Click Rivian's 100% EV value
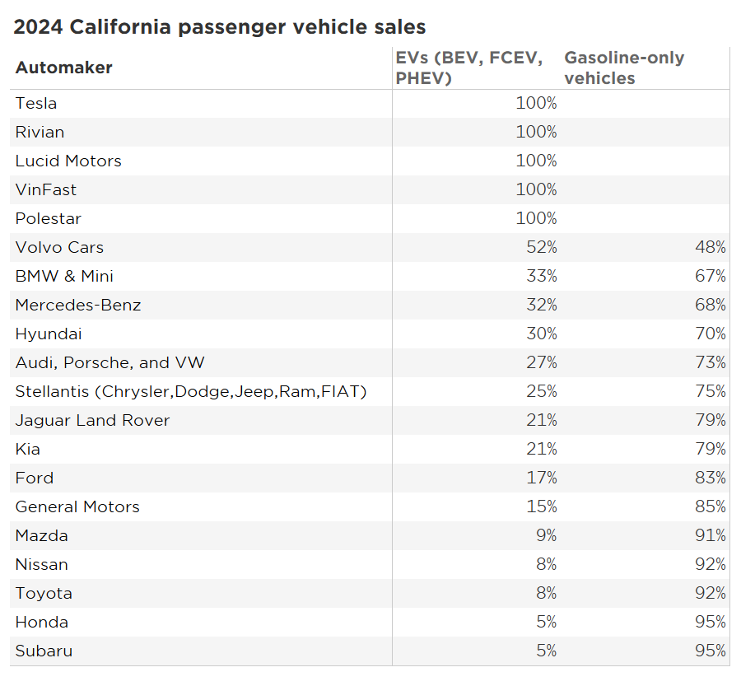 (x=536, y=132)
